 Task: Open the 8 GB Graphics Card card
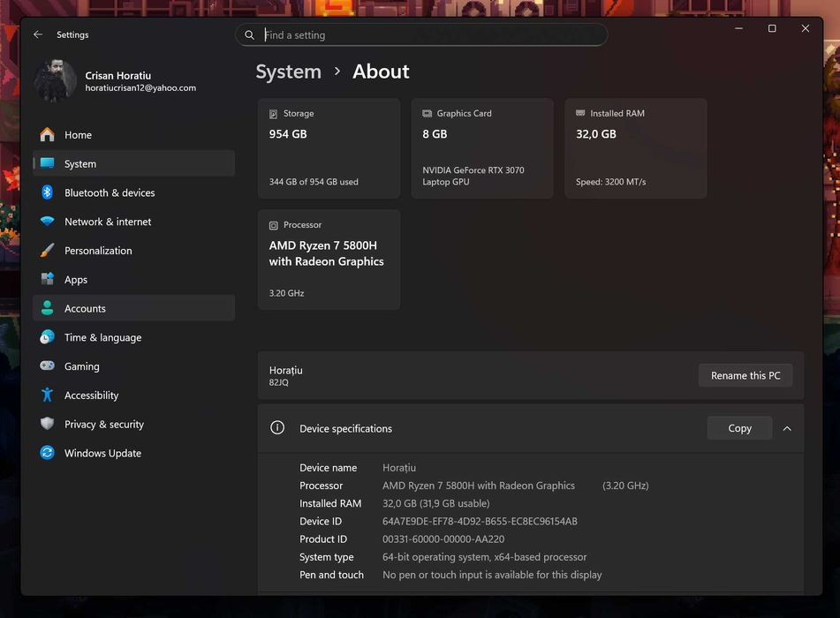coord(482,148)
